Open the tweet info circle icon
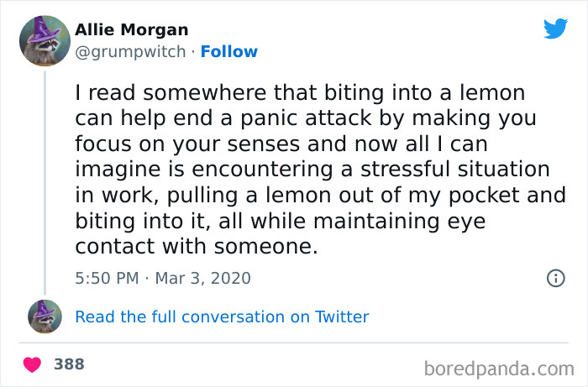Screen dimensions: 588x387 (x=555, y=278)
